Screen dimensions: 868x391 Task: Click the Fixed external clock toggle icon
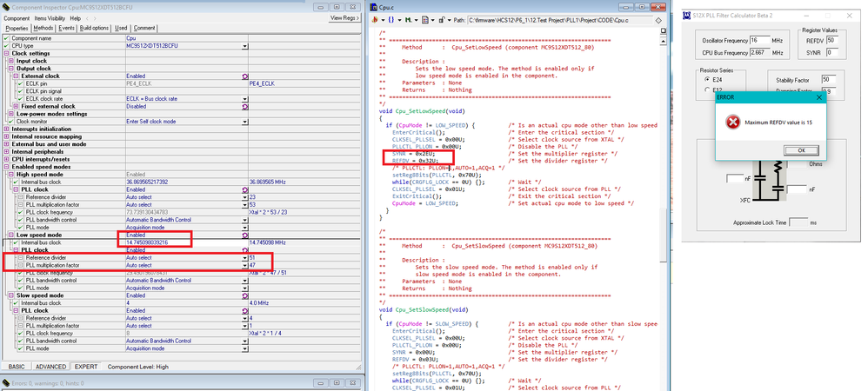click(244, 106)
